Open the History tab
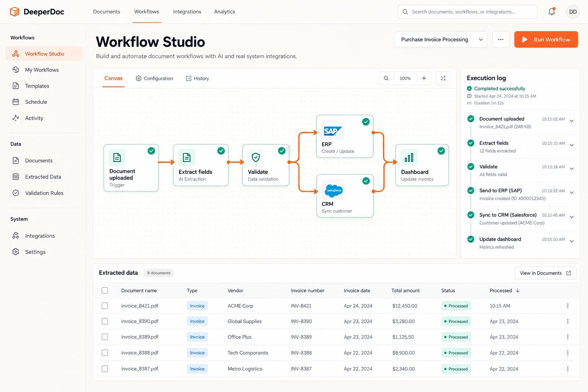588x392 pixels. tap(198, 78)
